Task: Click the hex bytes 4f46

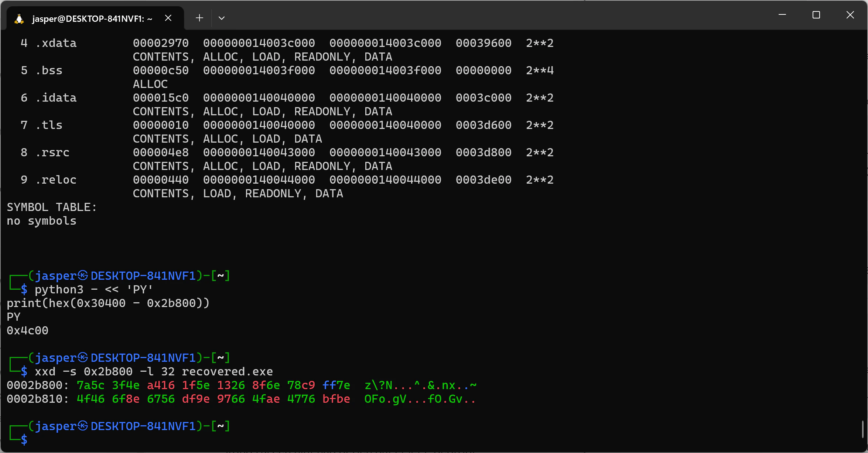Action: (90, 399)
